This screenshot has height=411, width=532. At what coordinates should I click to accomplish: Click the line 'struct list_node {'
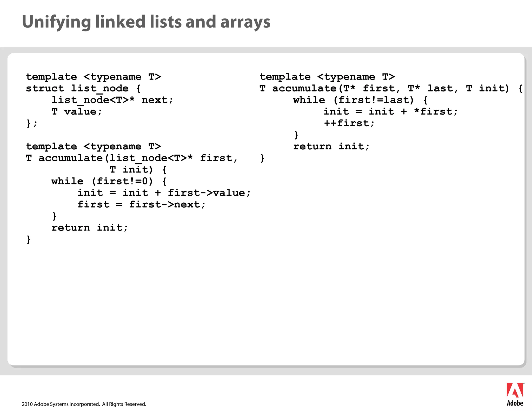[83, 89]
